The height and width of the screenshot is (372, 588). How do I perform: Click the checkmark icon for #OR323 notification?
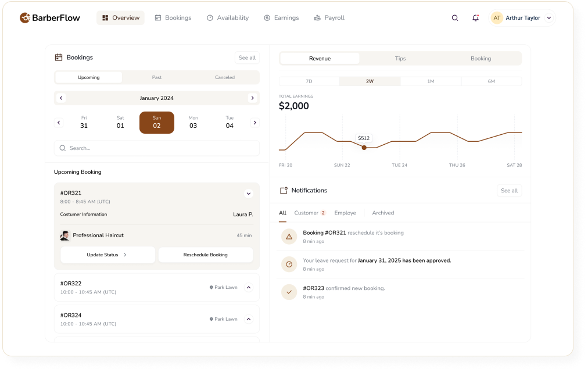tap(289, 292)
